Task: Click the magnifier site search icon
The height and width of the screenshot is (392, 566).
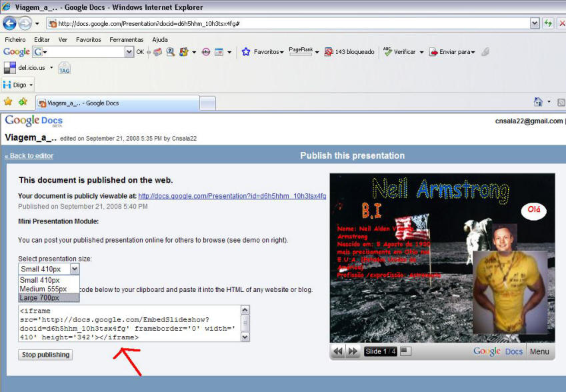Action: coord(171,52)
